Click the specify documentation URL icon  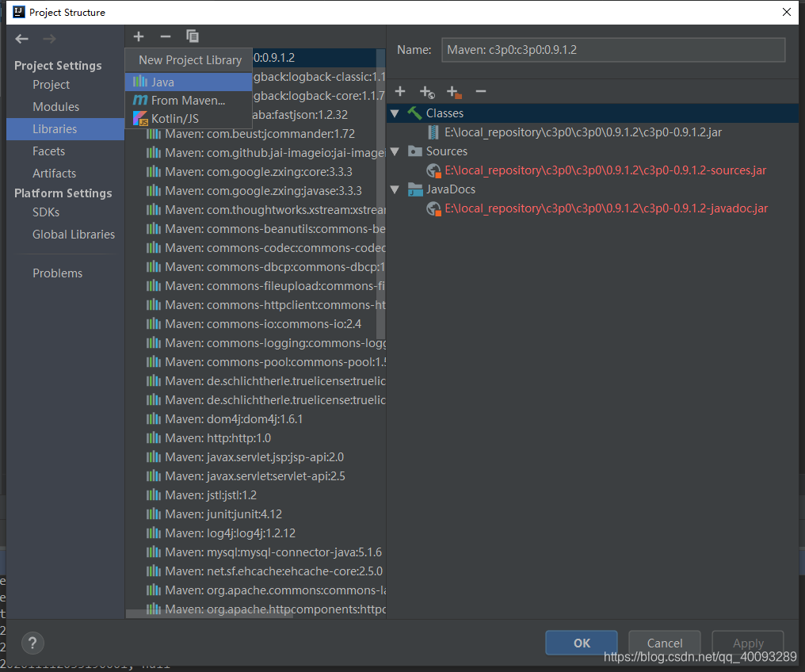point(427,92)
